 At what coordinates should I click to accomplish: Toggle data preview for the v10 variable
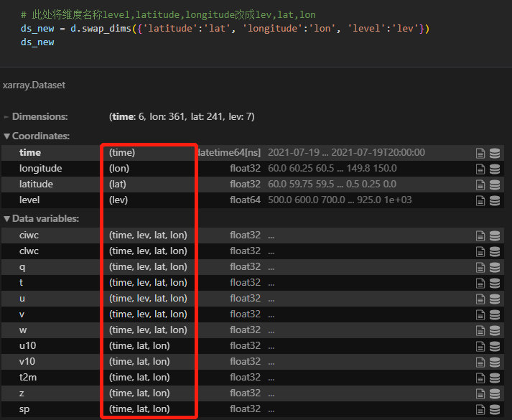coord(495,362)
